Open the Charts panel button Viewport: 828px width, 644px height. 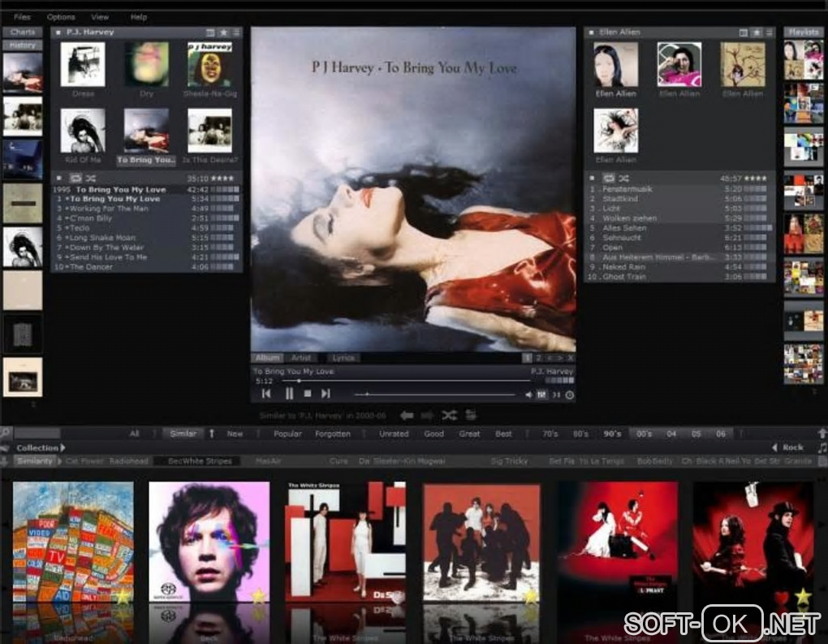coord(23,32)
